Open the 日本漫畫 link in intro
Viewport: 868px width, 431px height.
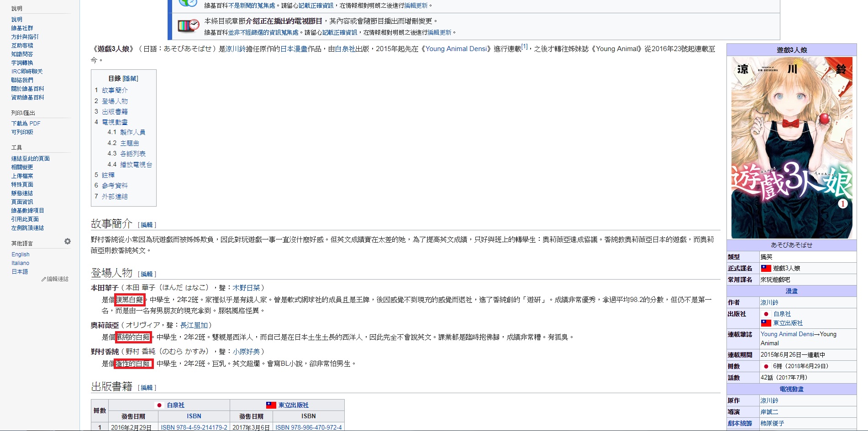coord(294,49)
